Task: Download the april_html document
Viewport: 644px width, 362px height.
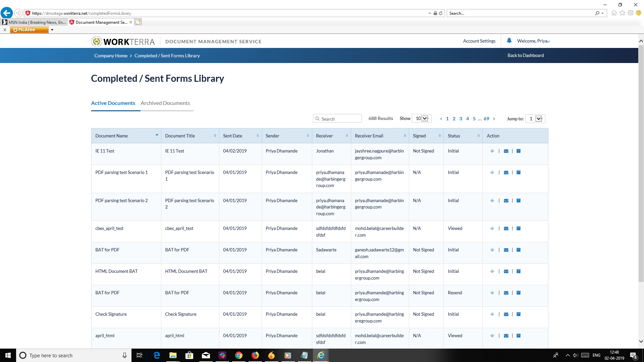Action: point(492,336)
